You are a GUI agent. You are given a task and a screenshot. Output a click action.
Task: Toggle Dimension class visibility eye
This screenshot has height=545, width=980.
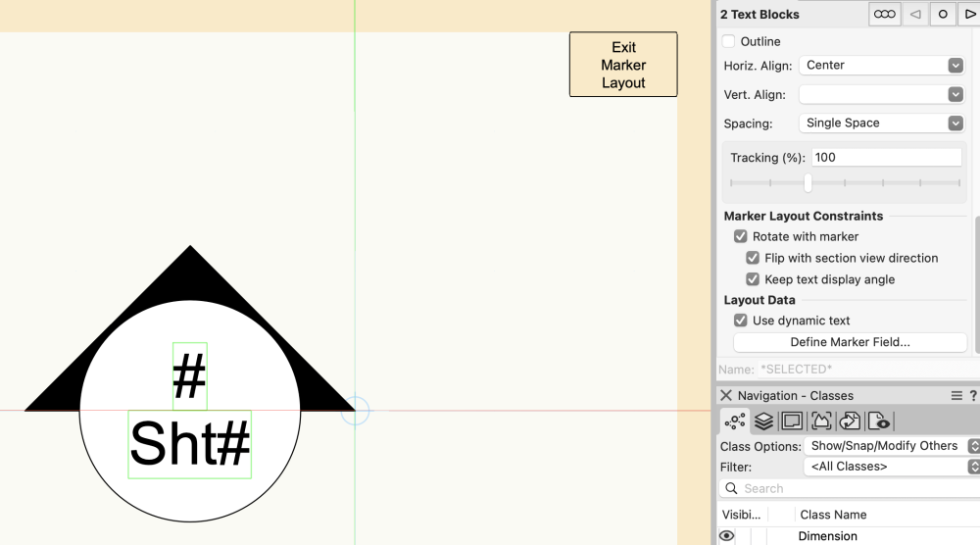click(x=727, y=536)
